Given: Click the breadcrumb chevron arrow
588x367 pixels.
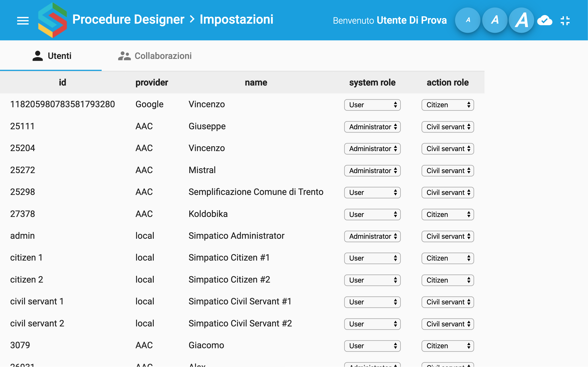Looking at the screenshot, I should point(192,19).
